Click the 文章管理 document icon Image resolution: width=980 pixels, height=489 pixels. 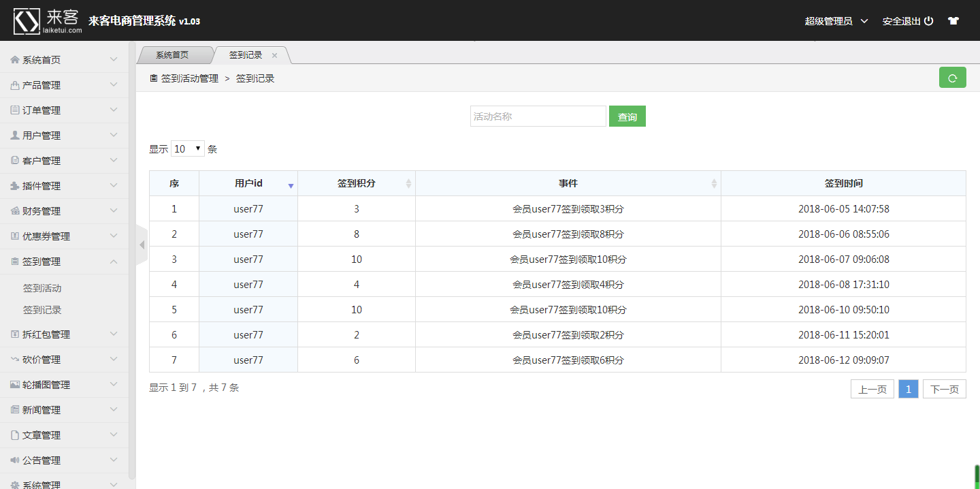15,435
